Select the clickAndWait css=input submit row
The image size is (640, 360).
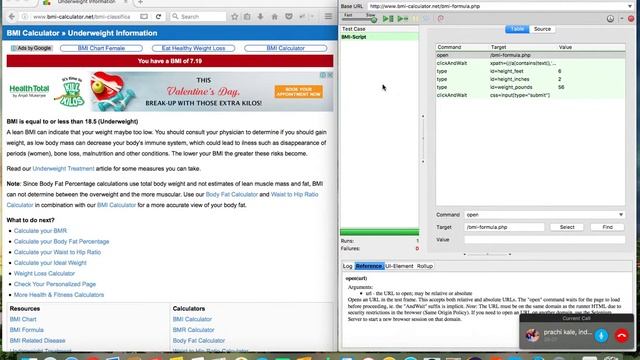[x=530, y=95]
